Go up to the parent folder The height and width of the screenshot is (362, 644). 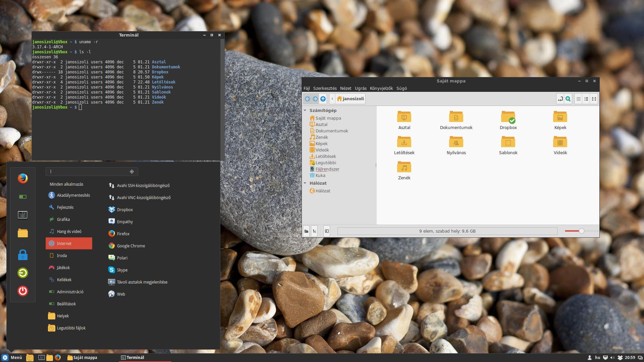(323, 99)
